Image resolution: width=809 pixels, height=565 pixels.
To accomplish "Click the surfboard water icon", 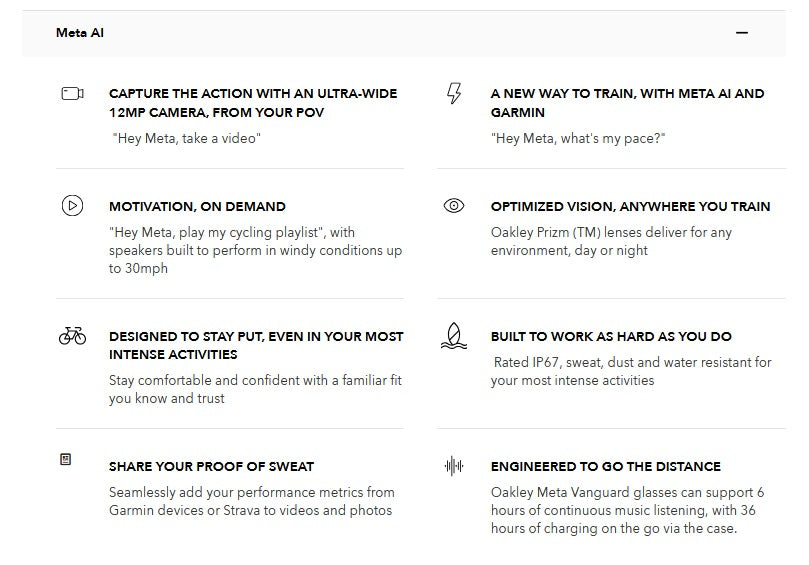I will click(454, 337).
